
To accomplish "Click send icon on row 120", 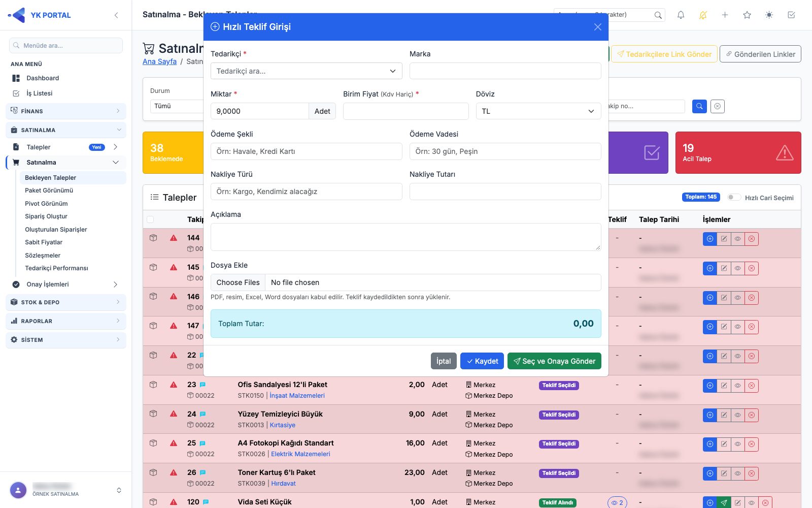I will (x=724, y=503).
